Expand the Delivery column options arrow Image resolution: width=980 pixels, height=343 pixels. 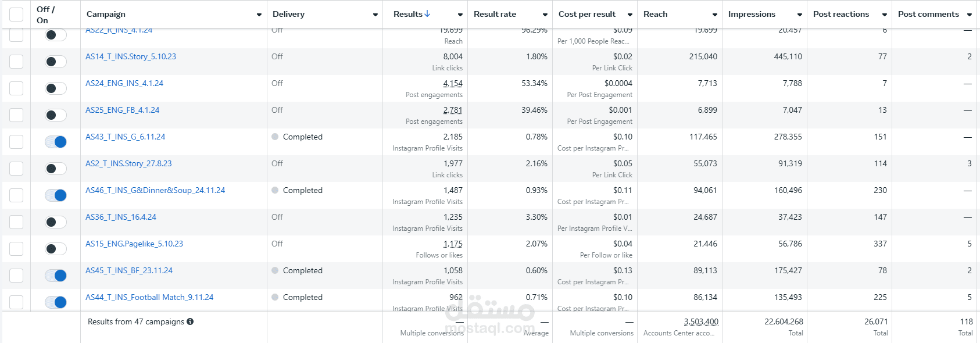click(x=375, y=15)
